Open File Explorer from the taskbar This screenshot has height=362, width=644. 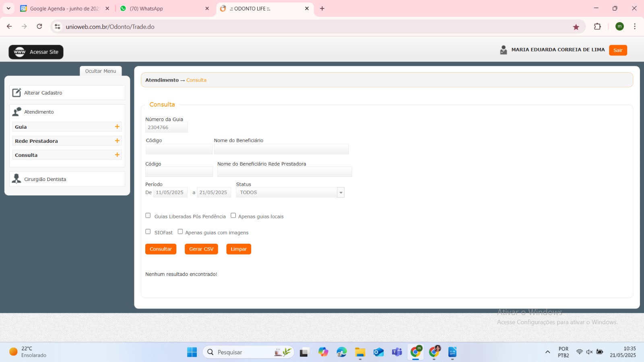coord(360,352)
